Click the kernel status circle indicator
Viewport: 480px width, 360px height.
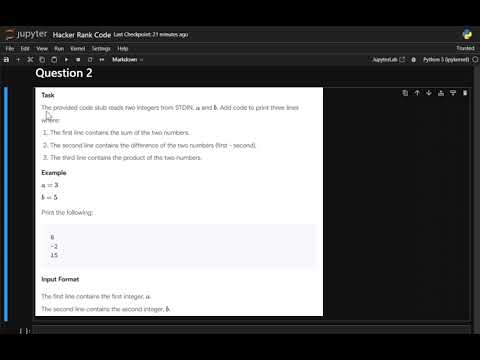pos(475,60)
